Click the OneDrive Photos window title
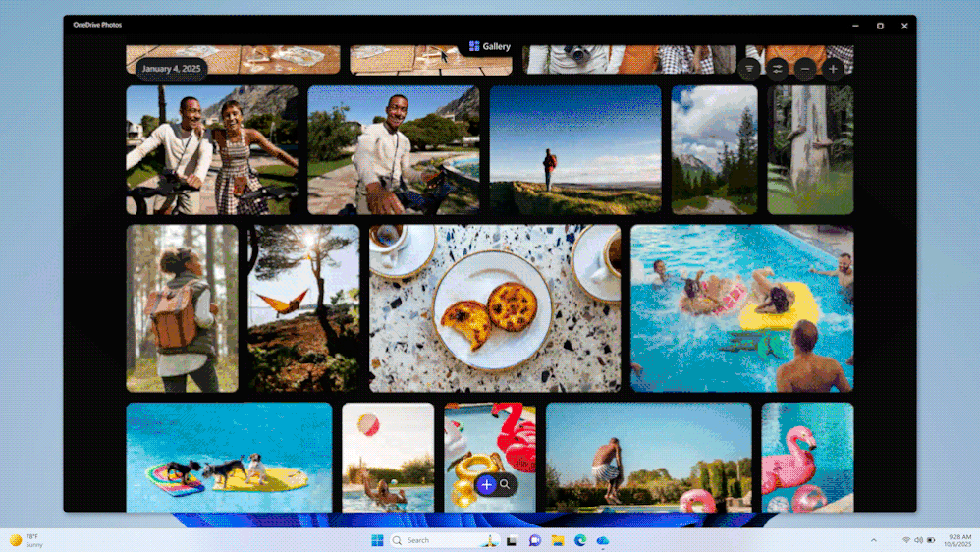 pyautogui.click(x=97, y=25)
